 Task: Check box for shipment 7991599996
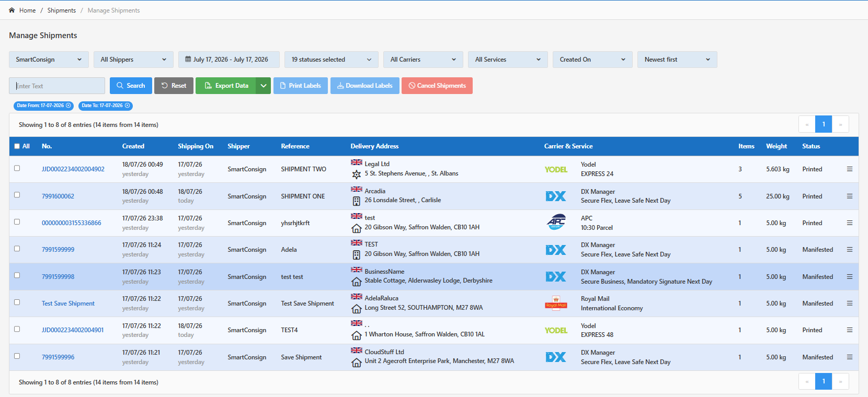click(x=17, y=356)
